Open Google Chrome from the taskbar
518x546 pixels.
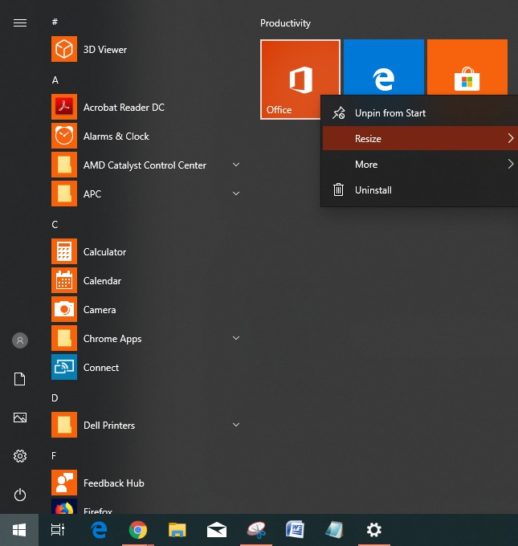[138, 530]
